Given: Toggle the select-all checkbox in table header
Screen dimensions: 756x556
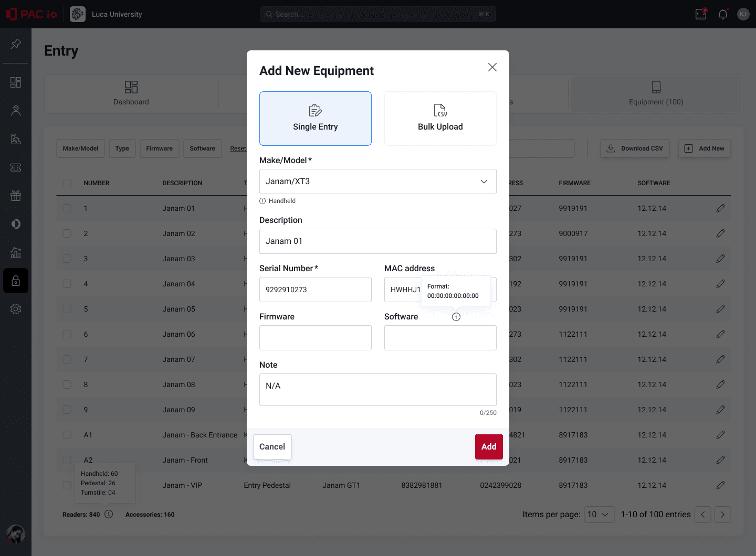Looking at the screenshot, I should pos(67,183).
